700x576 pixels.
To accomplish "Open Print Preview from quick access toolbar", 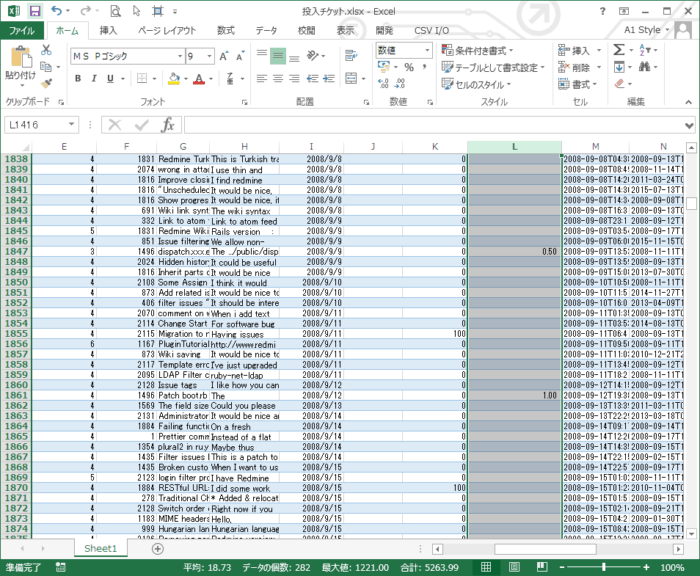I will pyautogui.click(x=115, y=11).
